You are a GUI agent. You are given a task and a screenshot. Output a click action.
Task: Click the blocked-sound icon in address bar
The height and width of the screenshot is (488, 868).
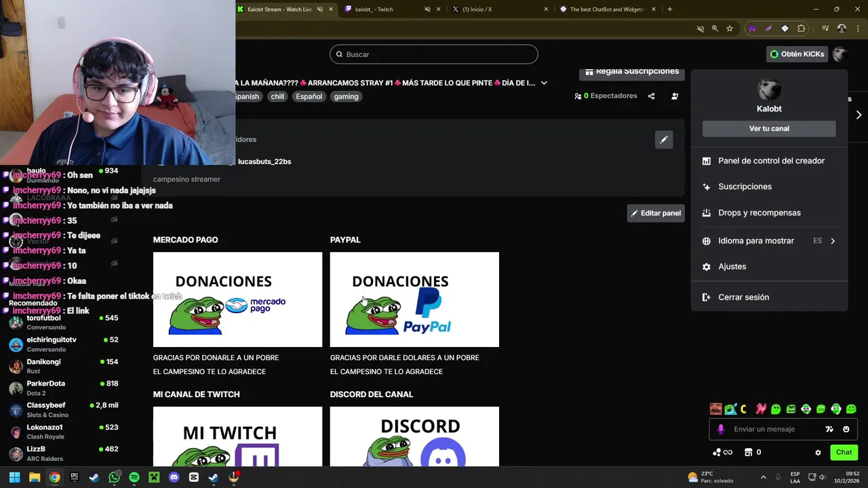tap(701, 28)
